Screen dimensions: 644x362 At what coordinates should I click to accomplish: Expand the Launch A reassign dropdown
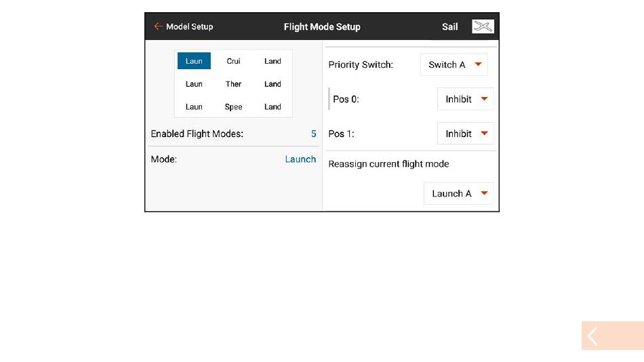tap(459, 193)
